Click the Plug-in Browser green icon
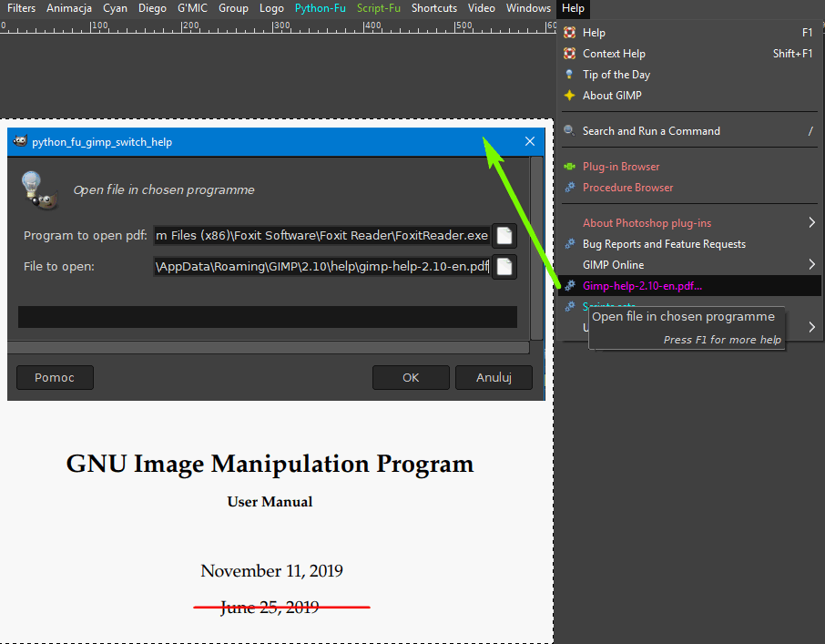Image resolution: width=825 pixels, height=644 pixels. 569,167
